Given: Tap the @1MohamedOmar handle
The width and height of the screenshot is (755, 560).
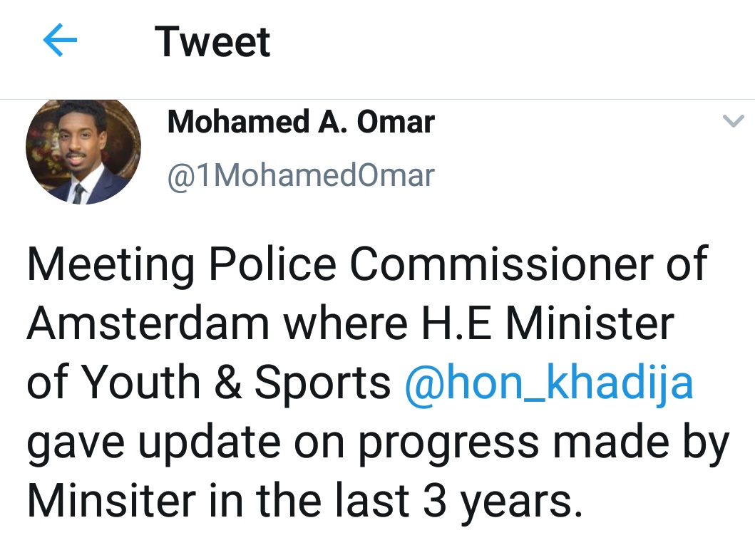Looking at the screenshot, I should (301, 175).
